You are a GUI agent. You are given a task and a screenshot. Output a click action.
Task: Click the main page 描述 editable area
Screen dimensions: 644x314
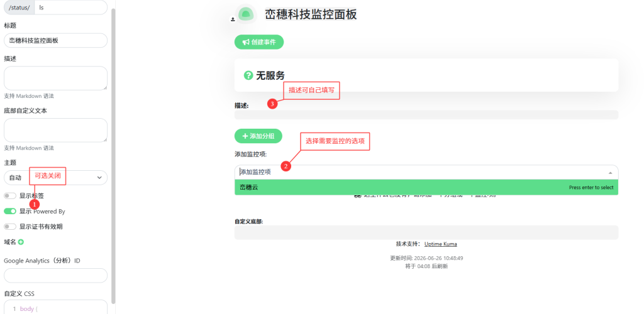coord(426,115)
